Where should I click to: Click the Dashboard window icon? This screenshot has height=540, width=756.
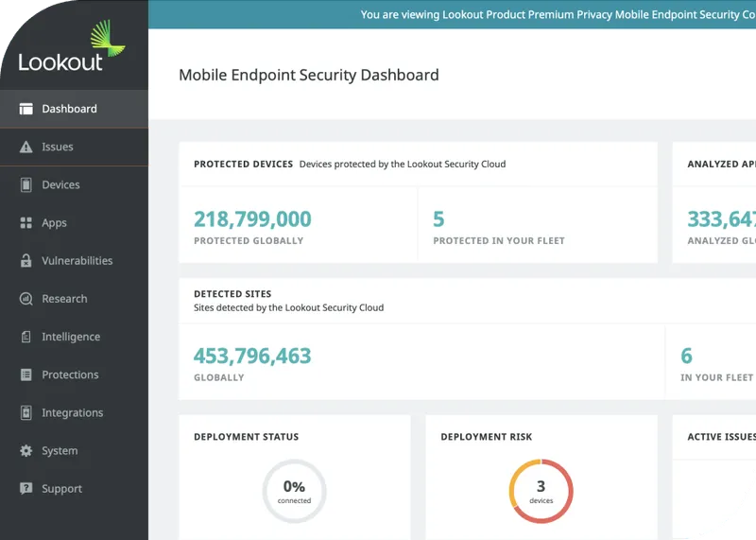pos(26,109)
